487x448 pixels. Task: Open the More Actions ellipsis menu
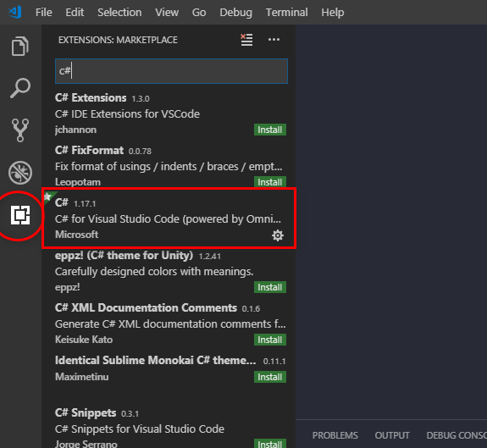tap(274, 40)
